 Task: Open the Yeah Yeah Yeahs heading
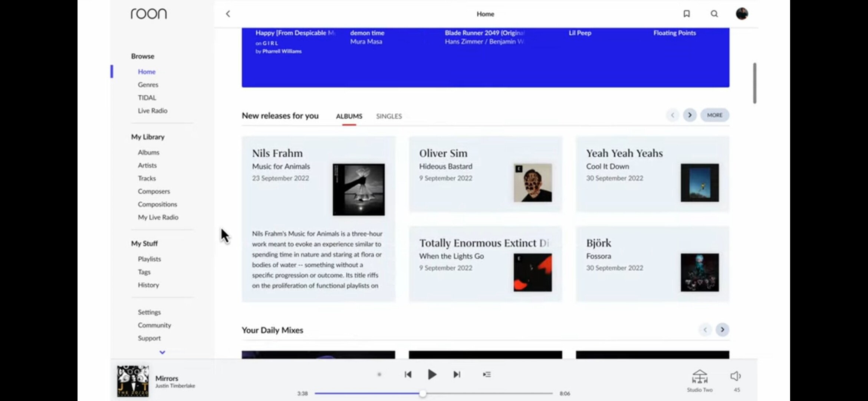pyautogui.click(x=624, y=153)
